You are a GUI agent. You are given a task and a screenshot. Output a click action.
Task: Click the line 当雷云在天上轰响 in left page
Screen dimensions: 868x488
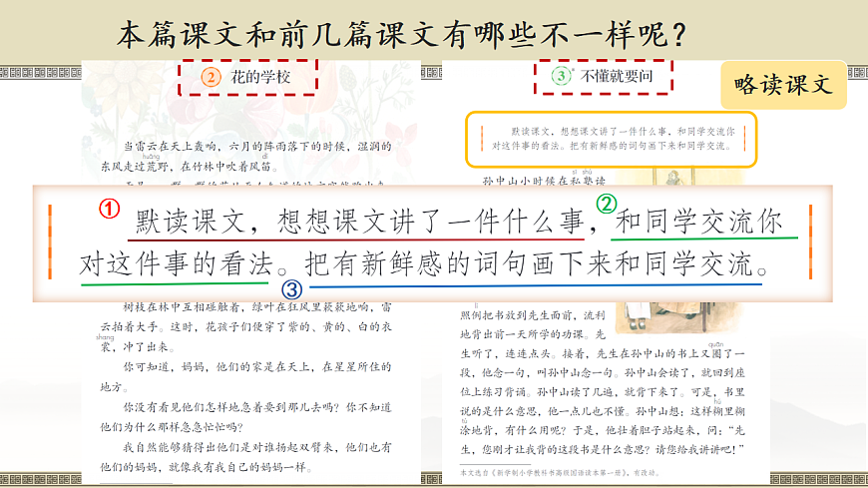point(256,147)
